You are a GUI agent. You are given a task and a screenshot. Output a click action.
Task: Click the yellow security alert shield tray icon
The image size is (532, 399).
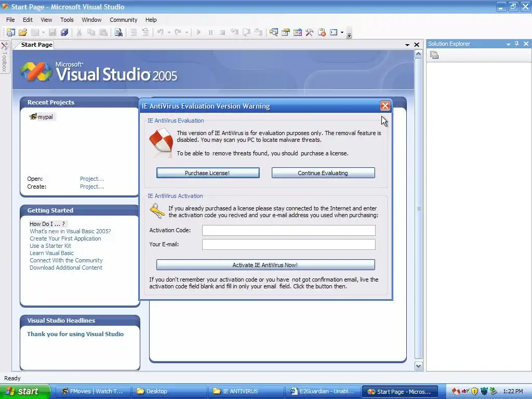pos(475,391)
